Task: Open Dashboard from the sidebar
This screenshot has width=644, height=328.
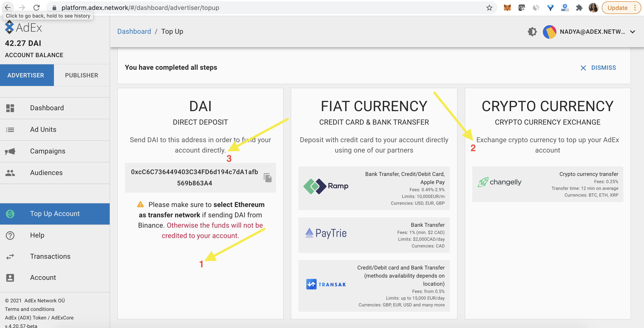Action: tap(47, 108)
